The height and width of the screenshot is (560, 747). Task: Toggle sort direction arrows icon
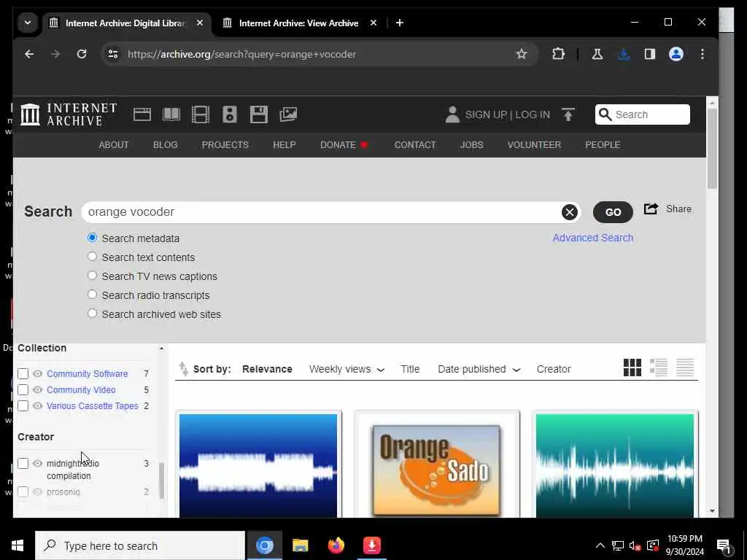(183, 368)
